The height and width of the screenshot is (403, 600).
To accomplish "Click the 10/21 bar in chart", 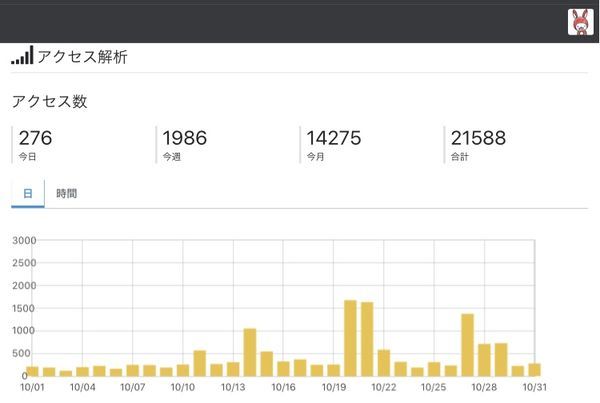I will coord(367,339).
